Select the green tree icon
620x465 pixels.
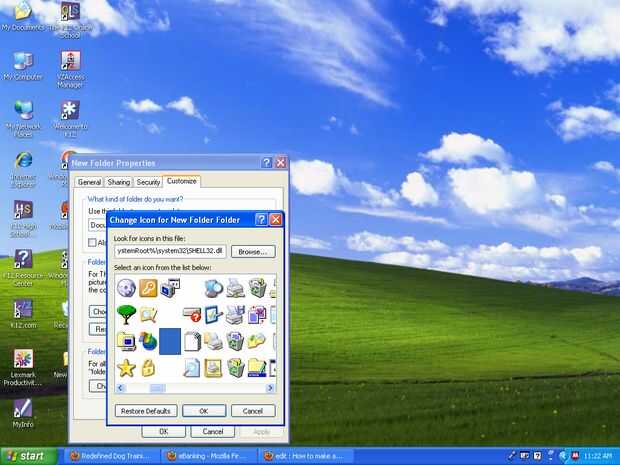[x=127, y=315]
